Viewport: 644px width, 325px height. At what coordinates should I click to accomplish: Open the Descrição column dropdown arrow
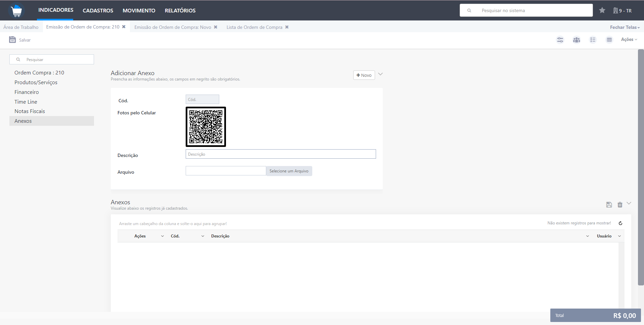pos(588,236)
